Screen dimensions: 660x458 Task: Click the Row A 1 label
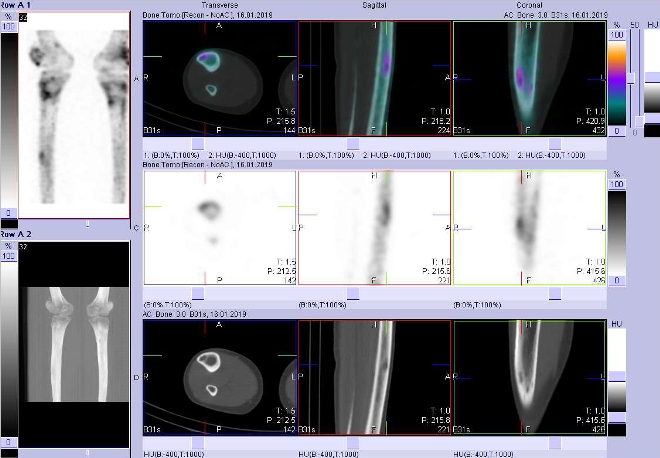[x=16, y=5]
